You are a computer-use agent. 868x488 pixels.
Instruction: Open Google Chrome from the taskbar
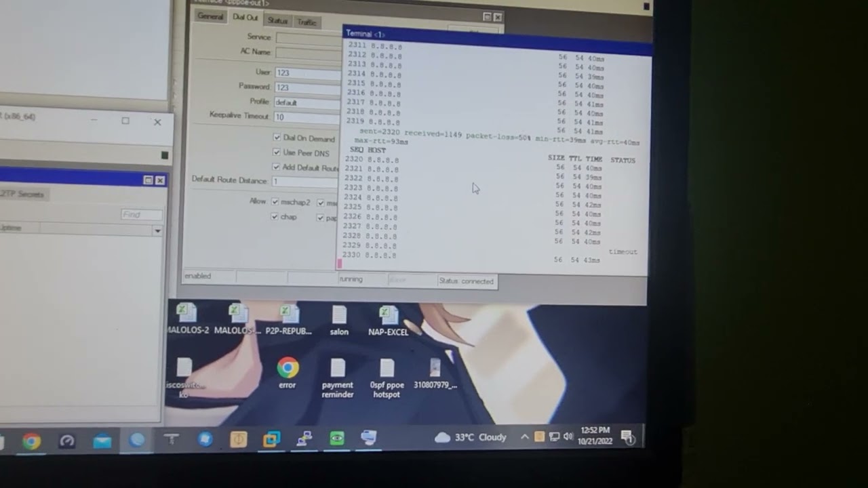[x=31, y=442]
